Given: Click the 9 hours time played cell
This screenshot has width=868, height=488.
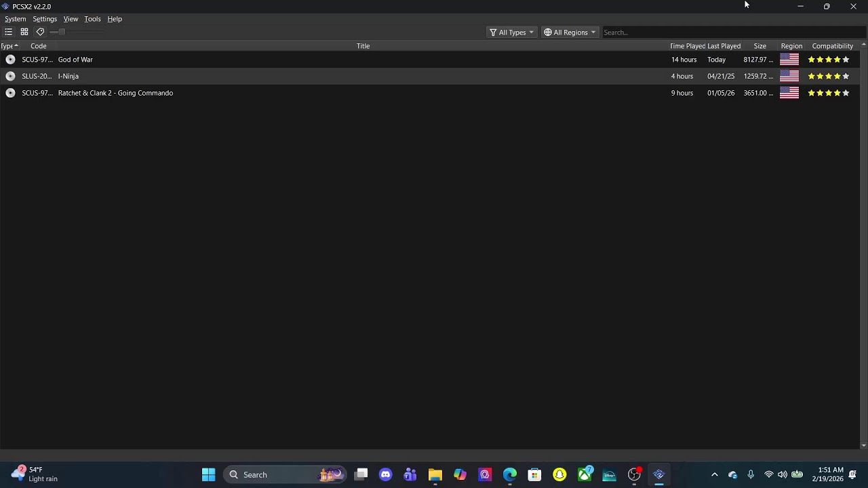Looking at the screenshot, I should pyautogui.click(x=682, y=93).
